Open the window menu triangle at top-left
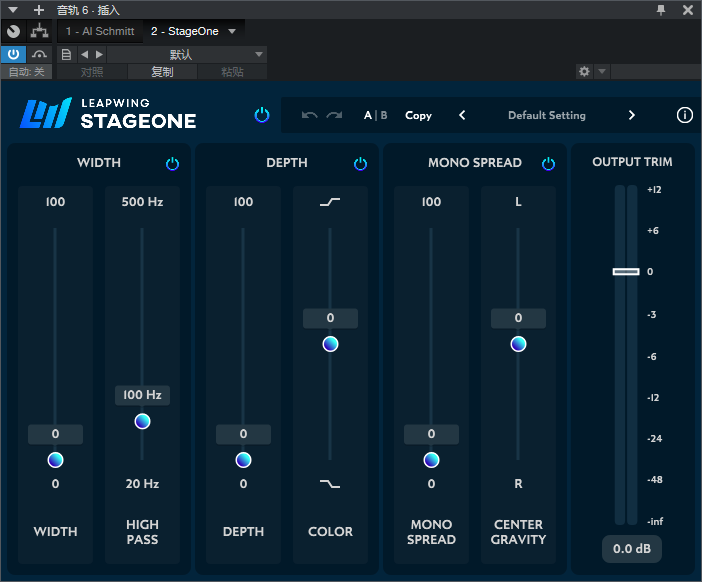Image resolution: width=702 pixels, height=582 pixels. pyautogui.click(x=13, y=9)
